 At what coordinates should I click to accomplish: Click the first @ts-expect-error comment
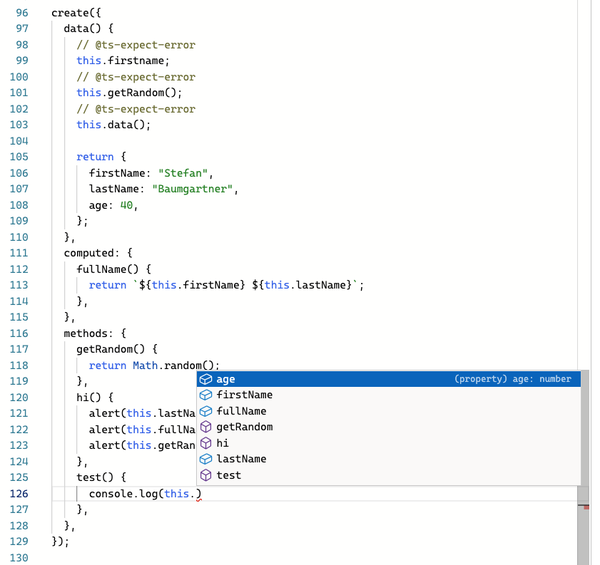click(136, 45)
